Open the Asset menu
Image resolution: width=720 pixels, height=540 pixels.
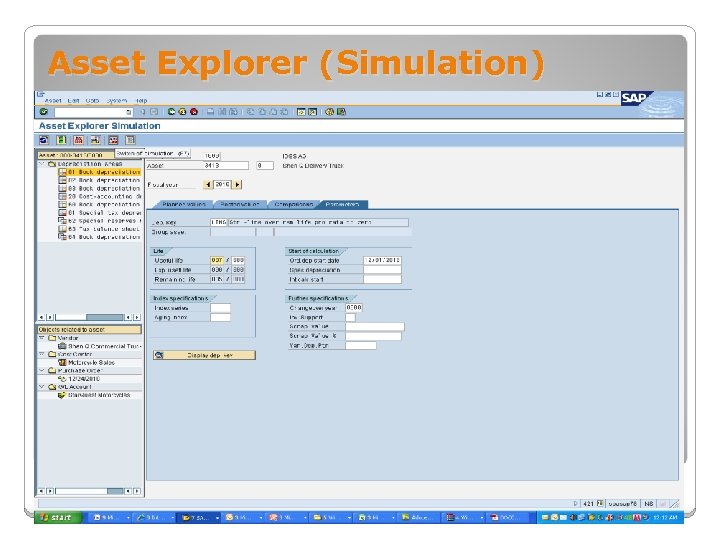point(53,101)
